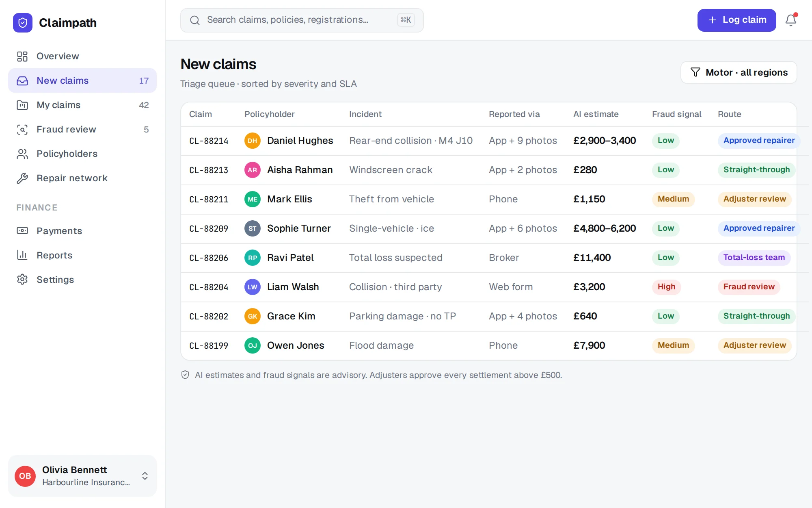Click the Fraud review scan icon
812x508 pixels.
(22, 129)
